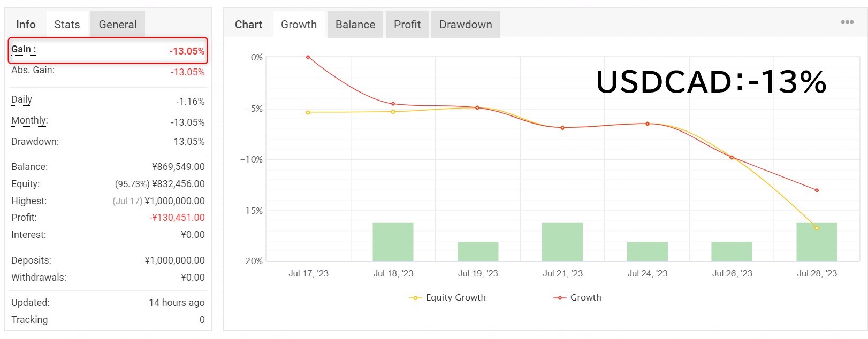Image resolution: width=868 pixels, height=339 pixels.
Task: Select the Info tab
Action: pos(26,25)
